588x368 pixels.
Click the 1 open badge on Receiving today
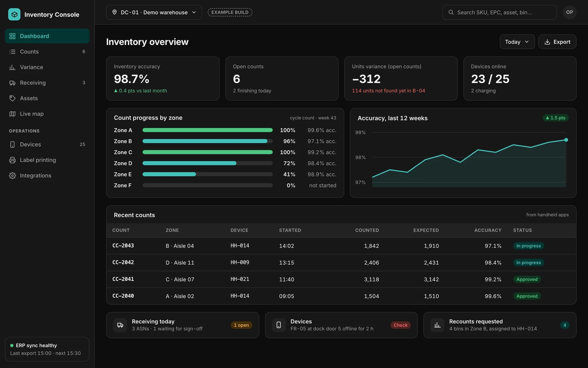(241, 325)
